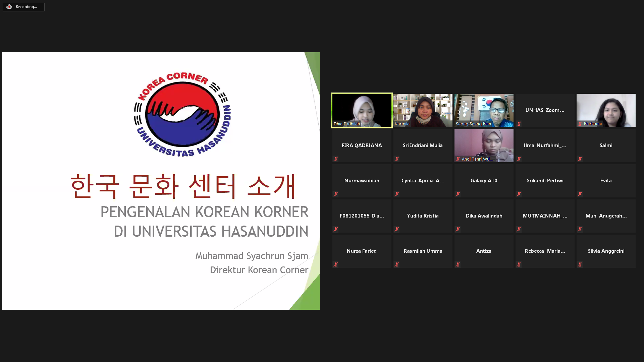Click the Srikandi Pertiwi participant tile
This screenshot has height=362, width=644.
pos(545,181)
